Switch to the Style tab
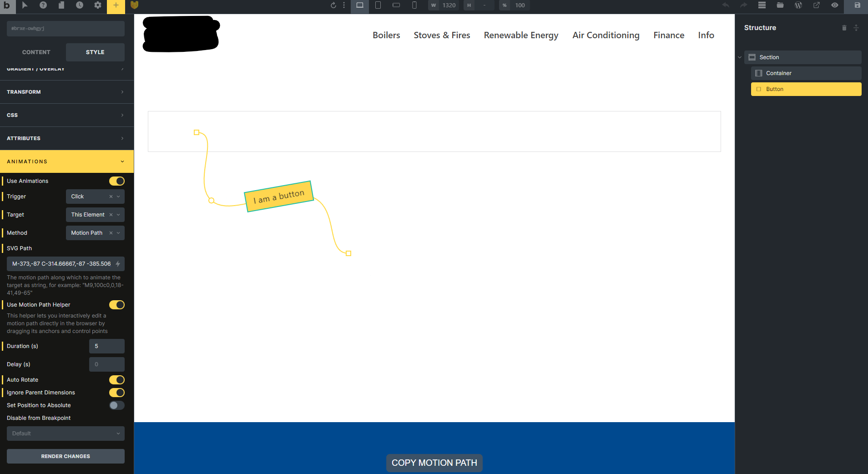 coord(95,52)
